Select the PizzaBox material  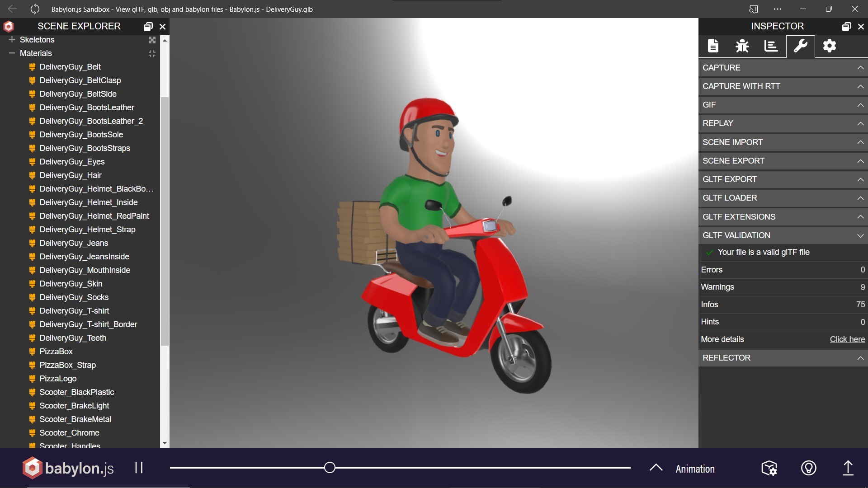coord(56,352)
